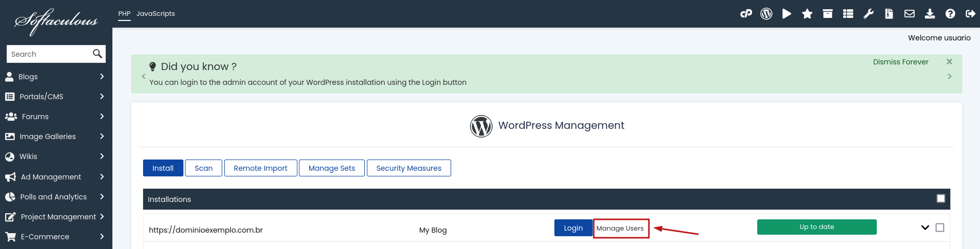Open https://dominioexemplo.com.br link
980x249 pixels.
[206, 230]
